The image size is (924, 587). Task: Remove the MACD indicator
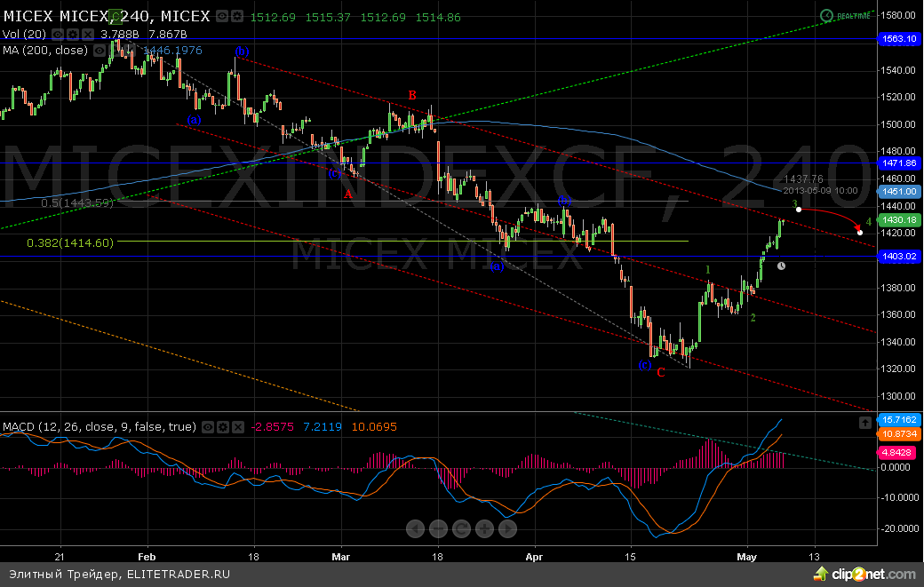(x=237, y=427)
